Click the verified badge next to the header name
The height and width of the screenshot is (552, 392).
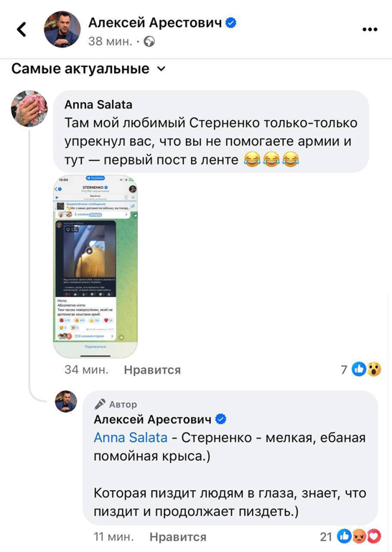pyautogui.click(x=231, y=23)
